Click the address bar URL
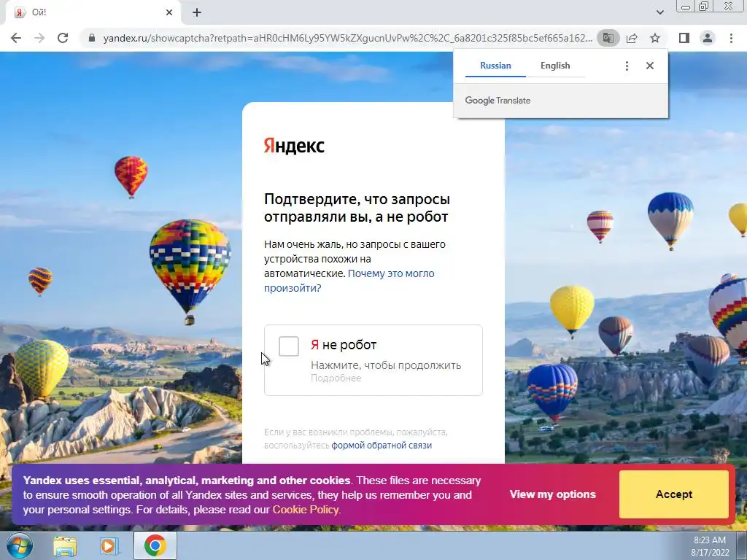The width and height of the screenshot is (747, 560). [x=347, y=38]
